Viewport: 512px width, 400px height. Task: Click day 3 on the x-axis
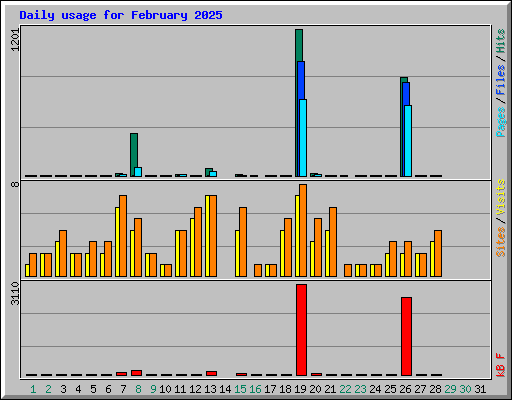click(x=63, y=389)
